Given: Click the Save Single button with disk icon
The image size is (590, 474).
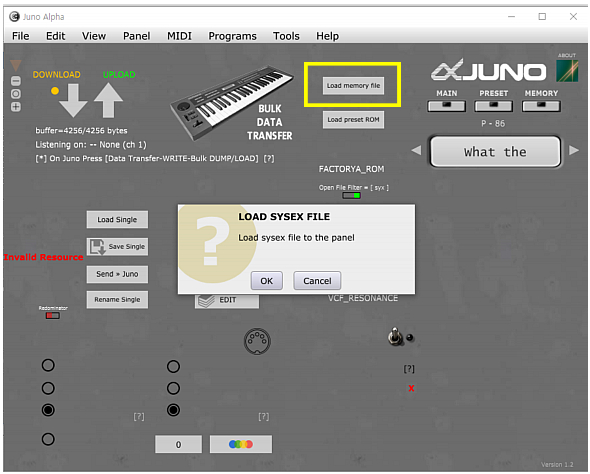Looking at the screenshot, I should pos(117,247).
